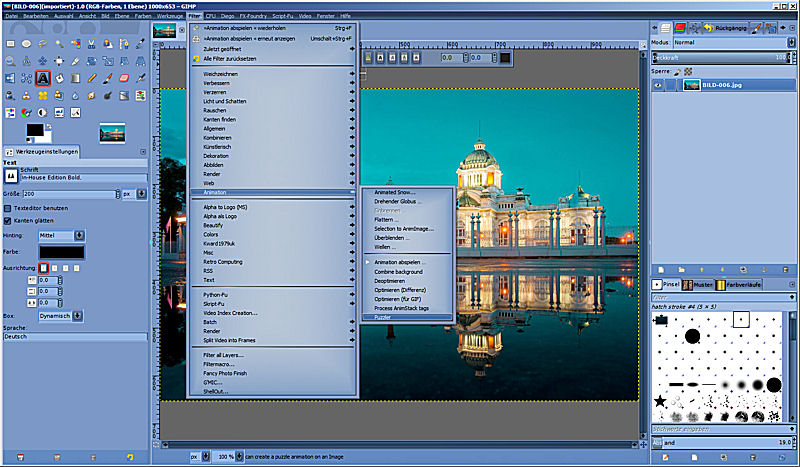Screen dimensions: 800x467
Task: Open the status bar px unit dropdown
Action: [200, 457]
